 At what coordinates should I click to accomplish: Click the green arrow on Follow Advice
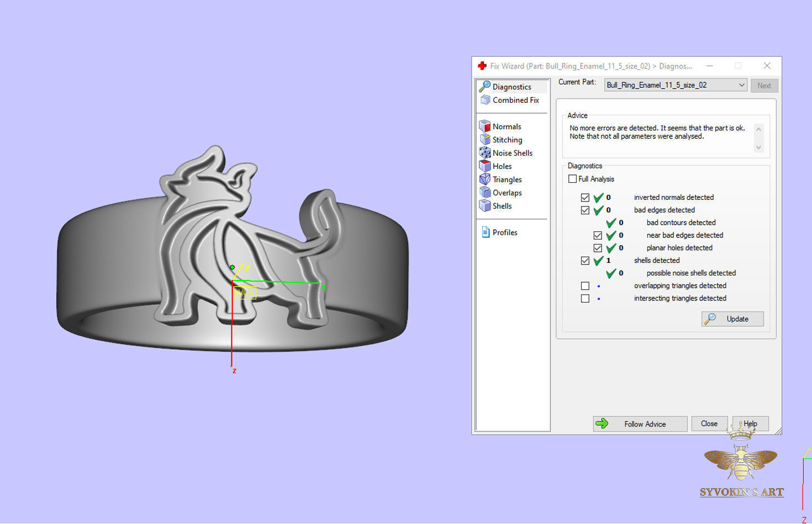602,424
